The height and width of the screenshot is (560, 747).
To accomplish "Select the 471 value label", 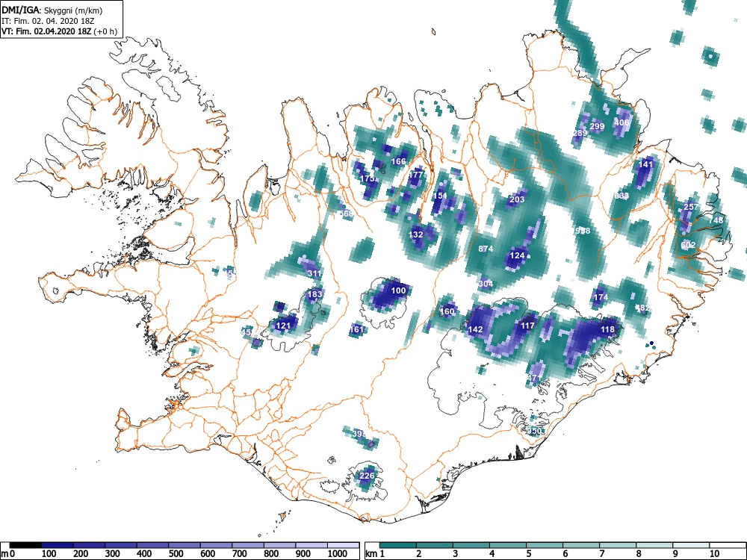I will (x=535, y=378).
